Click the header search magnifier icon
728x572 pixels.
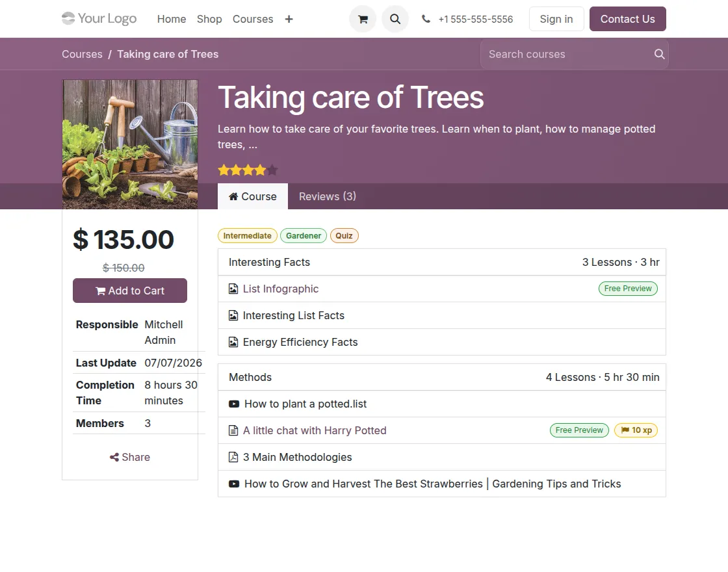395,19
